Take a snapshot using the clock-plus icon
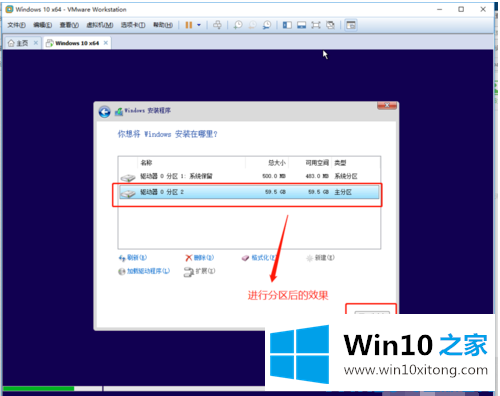 pos(238,25)
